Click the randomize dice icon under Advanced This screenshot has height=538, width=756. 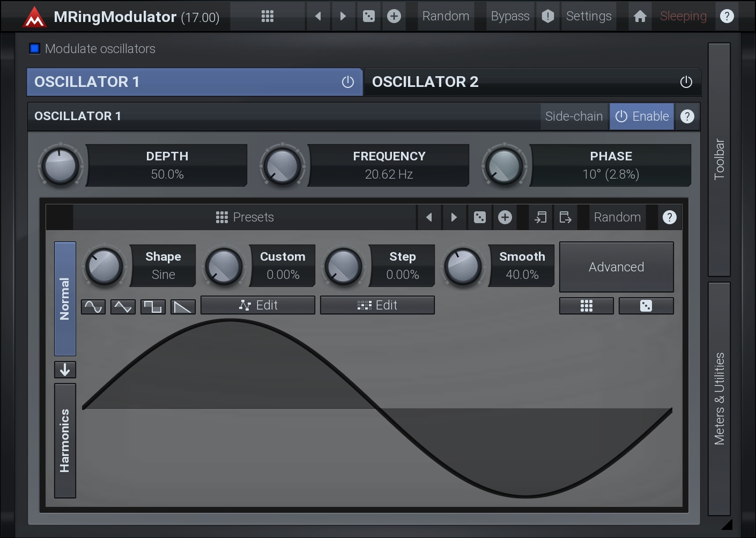point(646,306)
